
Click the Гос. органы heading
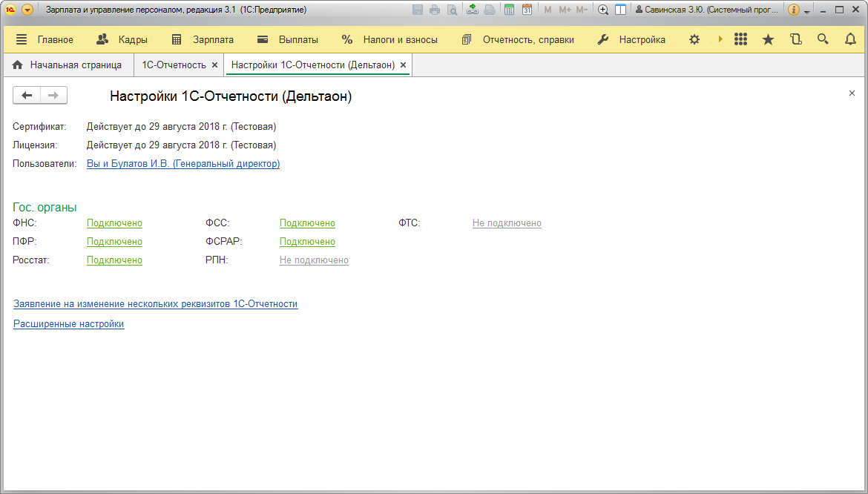[x=45, y=208]
